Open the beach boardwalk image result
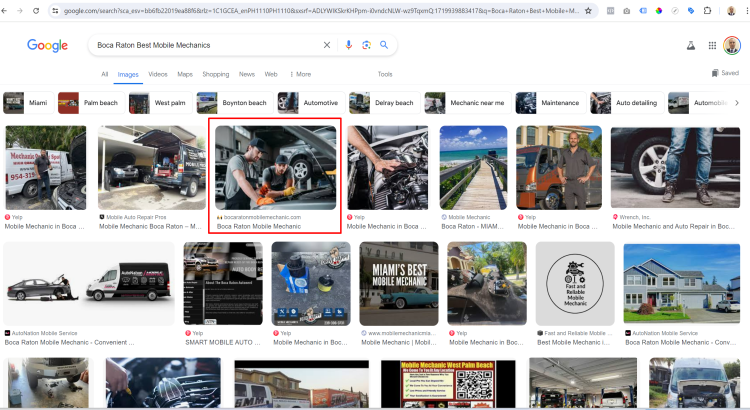The height and width of the screenshot is (410, 750). click(474, 167)
